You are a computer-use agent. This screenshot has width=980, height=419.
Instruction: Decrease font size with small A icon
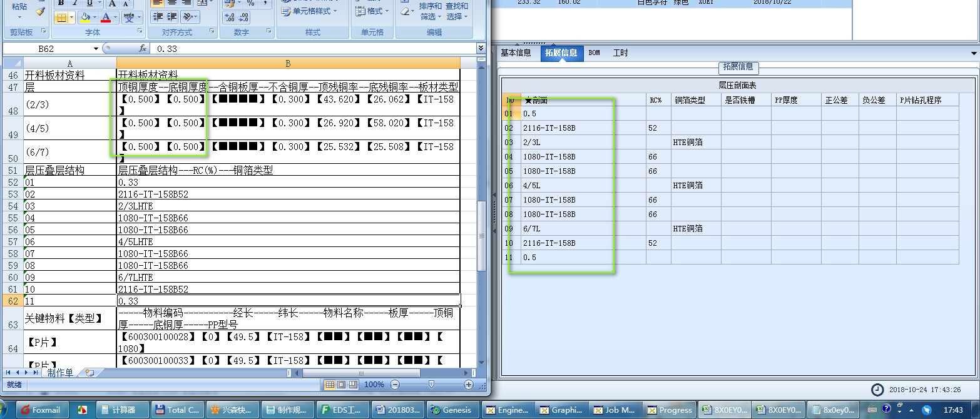pyautogui.click(x=127, y=3)
